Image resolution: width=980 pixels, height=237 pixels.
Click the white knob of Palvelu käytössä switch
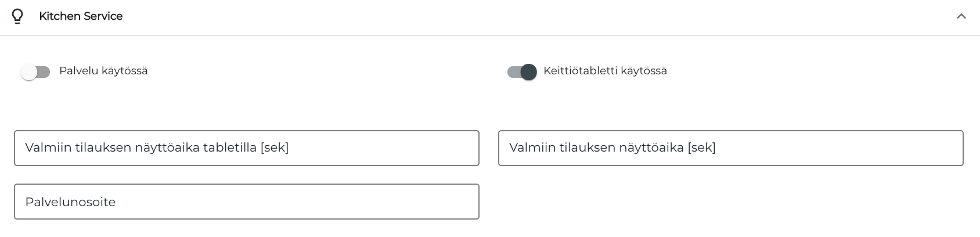click(28, 72)
